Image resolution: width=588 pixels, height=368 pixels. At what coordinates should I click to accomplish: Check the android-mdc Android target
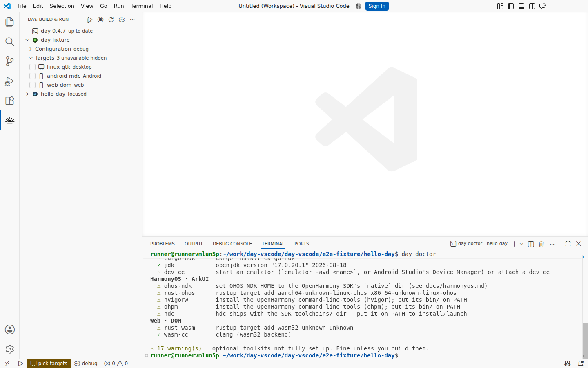pos(33,76)
